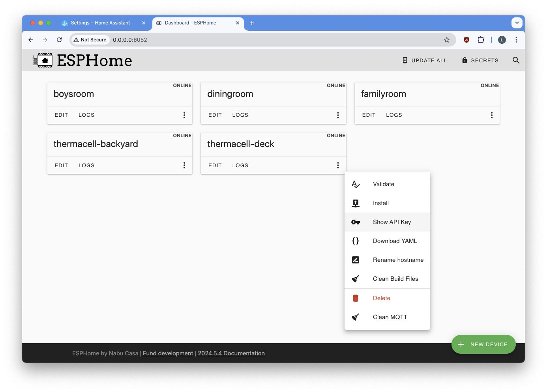Choose Install in the menu
547x392 pixels.
click(387, 203)
